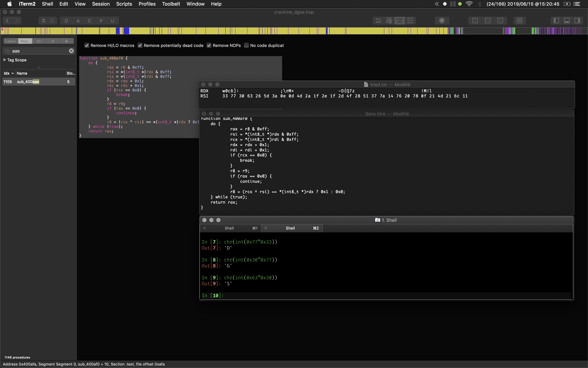Screen dimensions: 588x368
Task: Mark selection as ASCII with A button
Action: (x=78, y=21)
